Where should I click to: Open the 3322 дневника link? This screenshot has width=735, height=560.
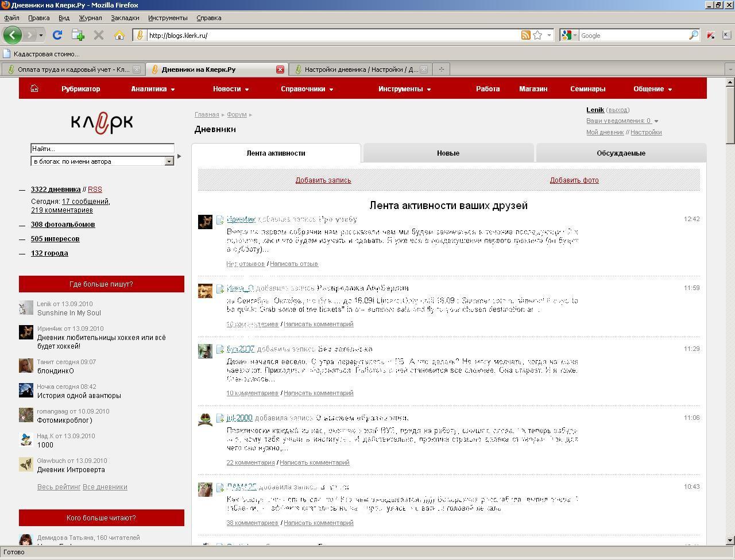56,190
